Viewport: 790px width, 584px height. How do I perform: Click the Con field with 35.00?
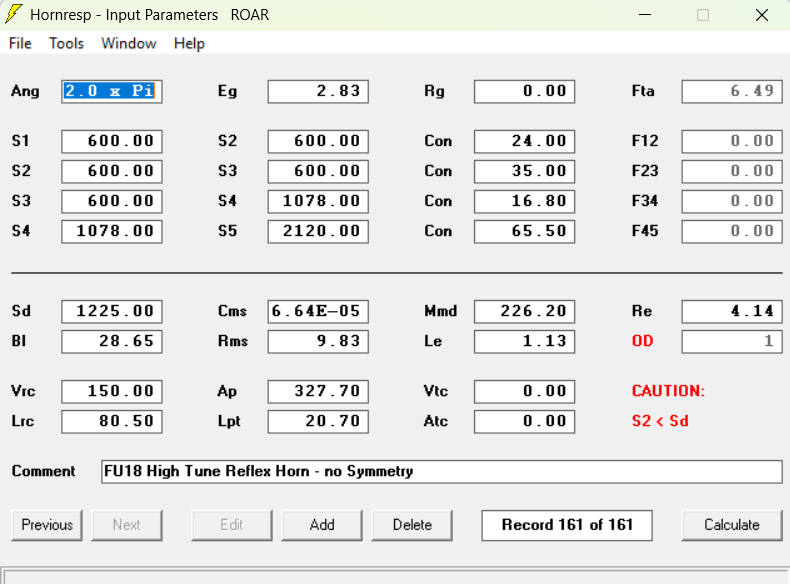524,171
